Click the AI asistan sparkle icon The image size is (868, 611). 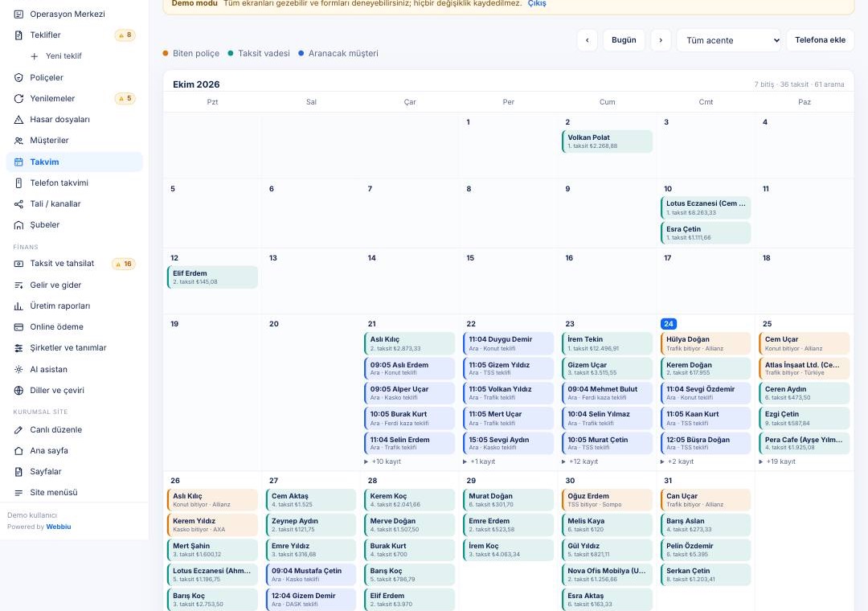tap(18, 370)
